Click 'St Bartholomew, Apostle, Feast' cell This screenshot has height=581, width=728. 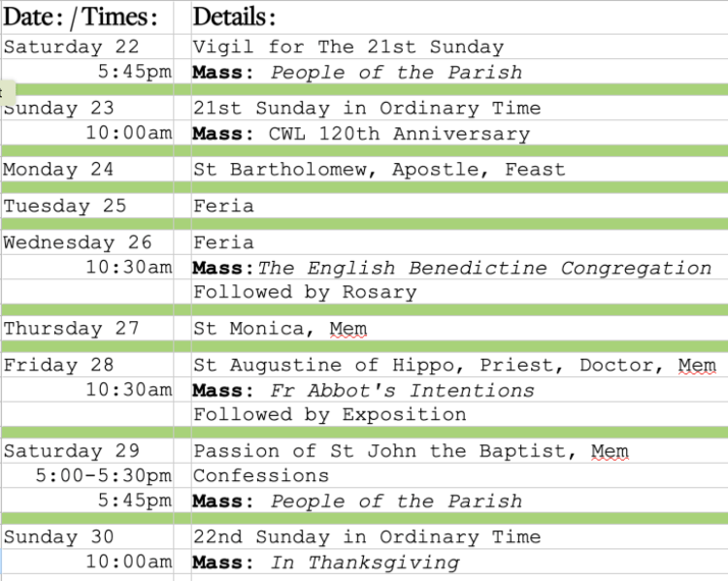pos(460,169)
